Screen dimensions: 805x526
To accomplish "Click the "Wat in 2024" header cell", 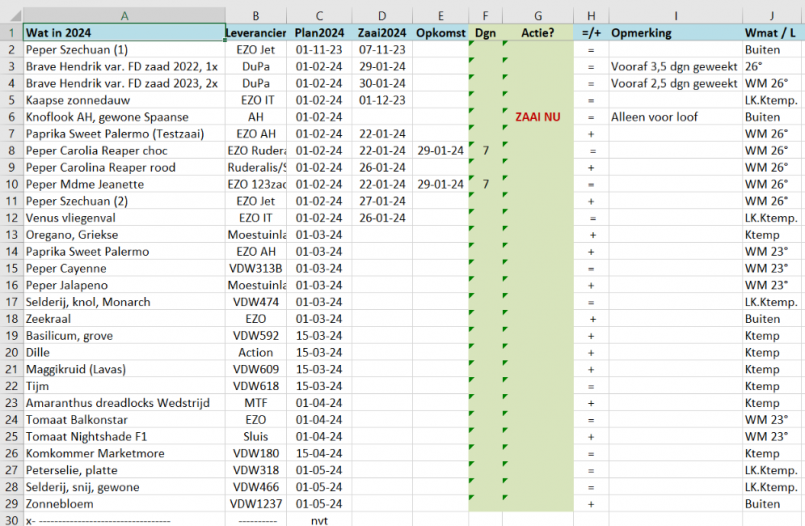I will 123,32.
